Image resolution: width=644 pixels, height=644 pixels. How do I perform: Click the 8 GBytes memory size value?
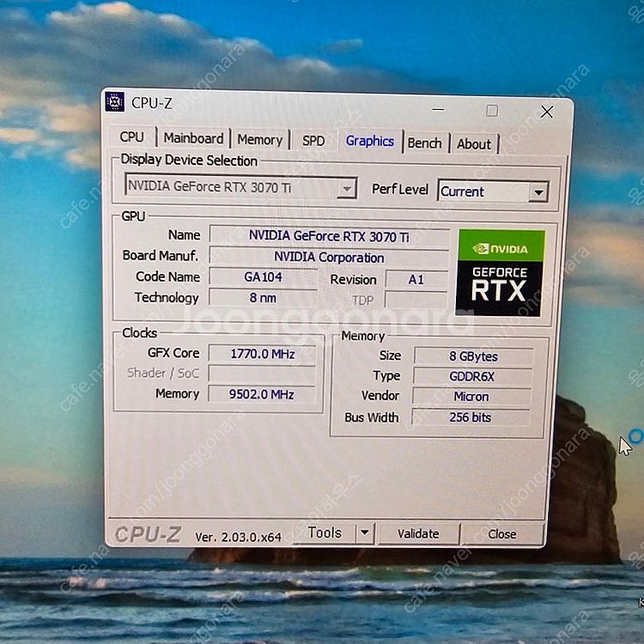[x=473, y=356]
